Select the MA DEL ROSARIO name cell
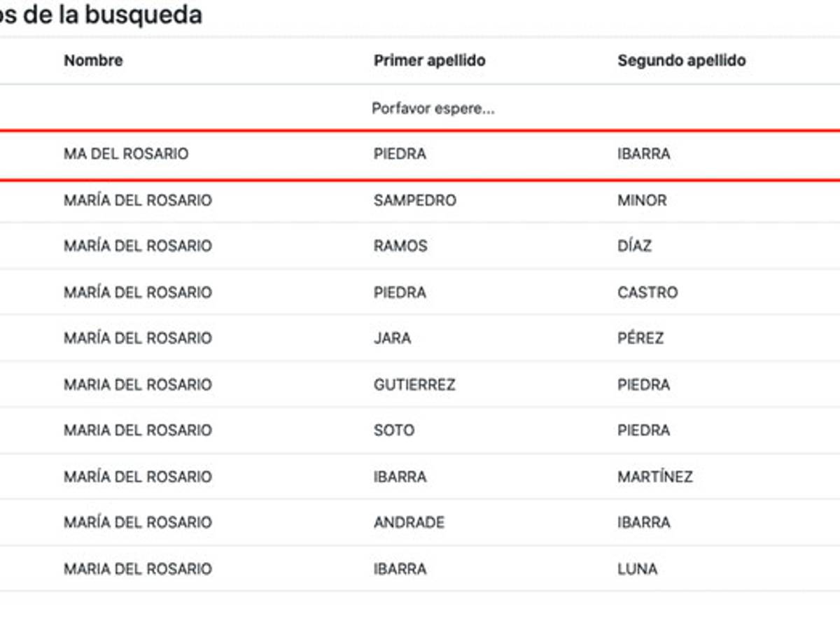This screenshot has height=630, width=840. click(x=126, y=154)
